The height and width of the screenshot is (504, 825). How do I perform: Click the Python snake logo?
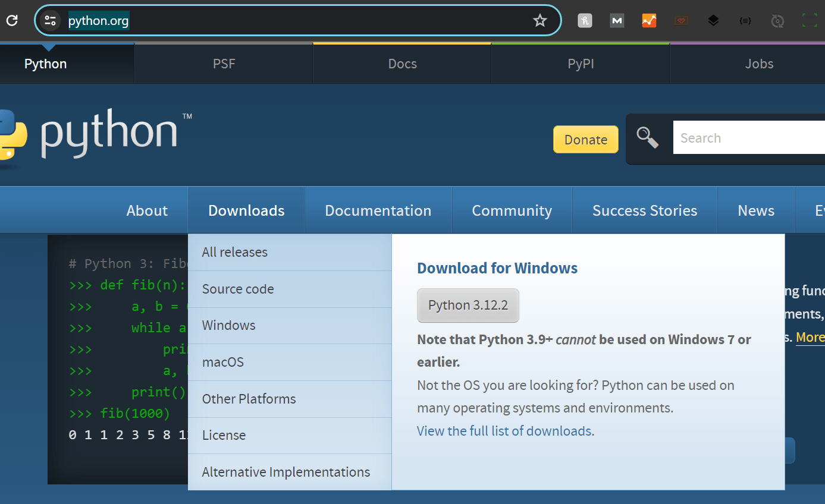point(12,134)
